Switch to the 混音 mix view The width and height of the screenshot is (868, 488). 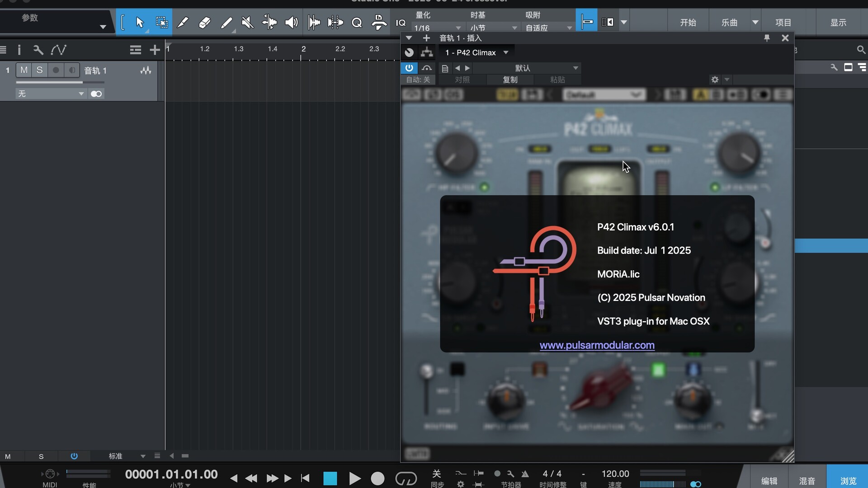(x=807, y=481)
